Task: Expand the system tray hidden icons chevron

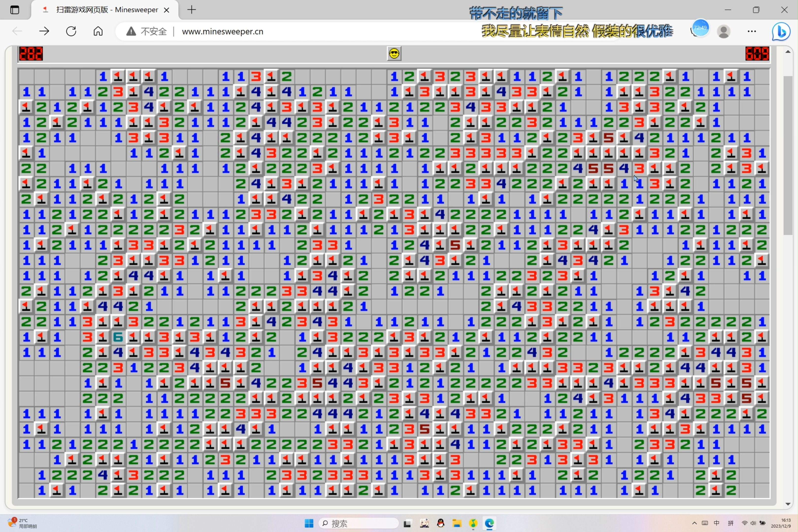Action: 694,523
